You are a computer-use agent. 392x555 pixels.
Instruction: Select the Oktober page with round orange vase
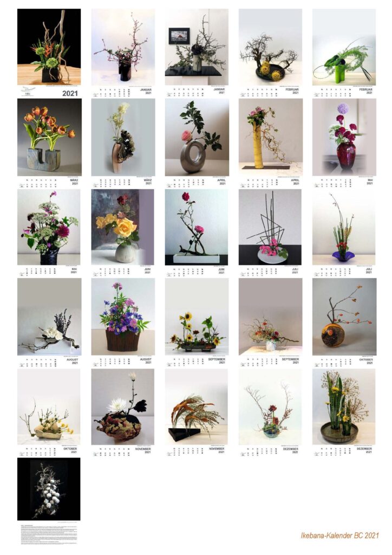click(x=344, y=322)
